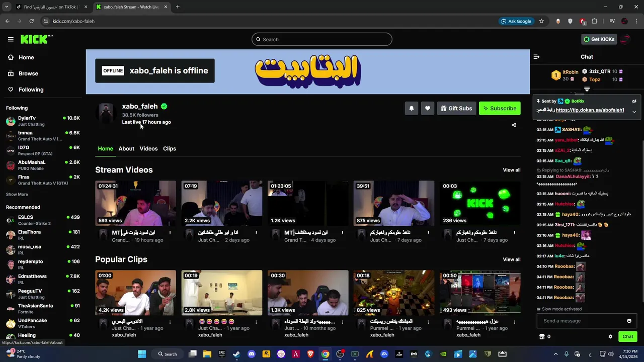The width and height of the screenshot is (644, 362).
Task: Open options for the 00:03 video
Action: (514, 233)
